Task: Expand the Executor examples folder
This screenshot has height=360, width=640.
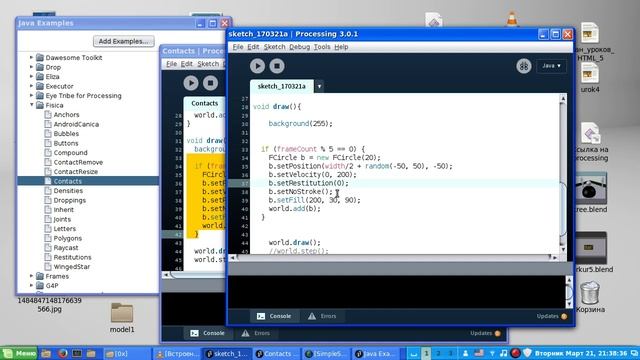Action: pos(32,86)
